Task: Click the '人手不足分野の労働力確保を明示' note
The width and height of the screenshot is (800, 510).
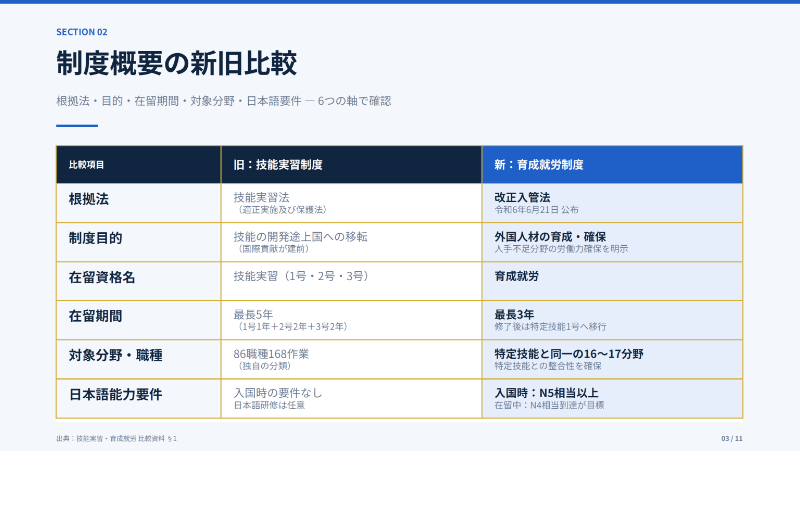Action: (561, 249)
